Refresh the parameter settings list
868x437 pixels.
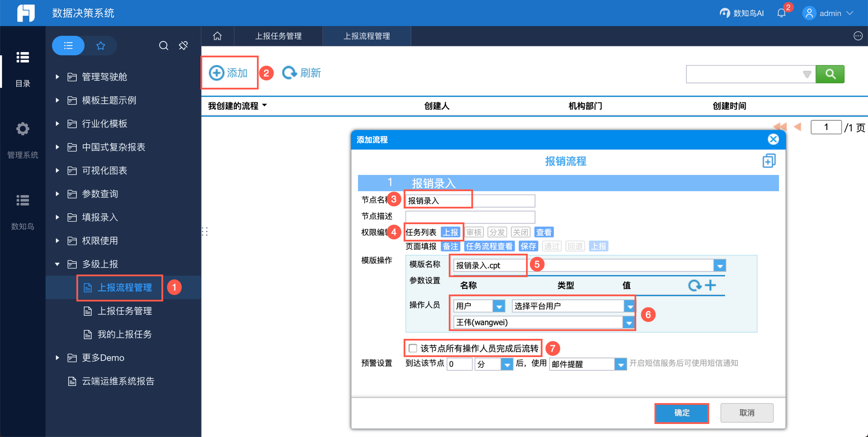(x=694, y=285)
